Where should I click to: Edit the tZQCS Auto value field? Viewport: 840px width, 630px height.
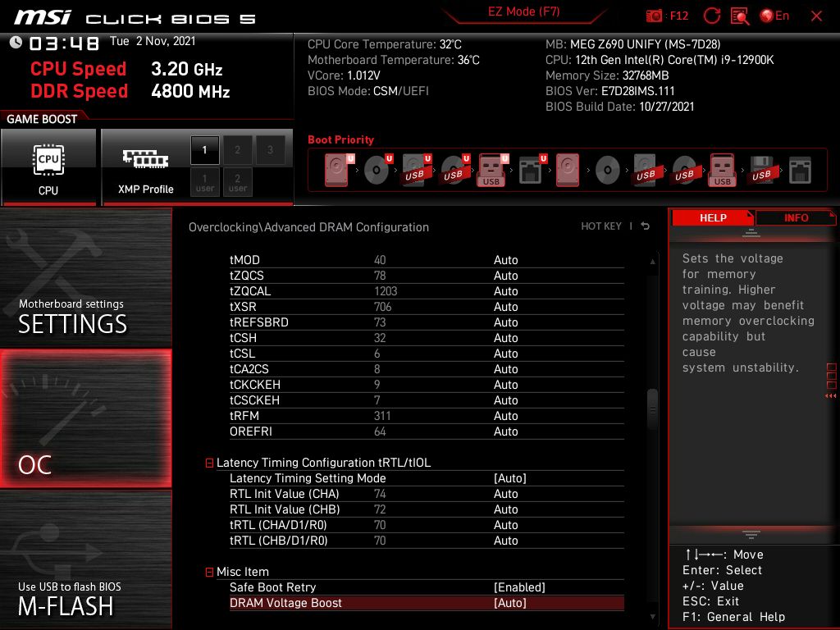coord(505,276)
